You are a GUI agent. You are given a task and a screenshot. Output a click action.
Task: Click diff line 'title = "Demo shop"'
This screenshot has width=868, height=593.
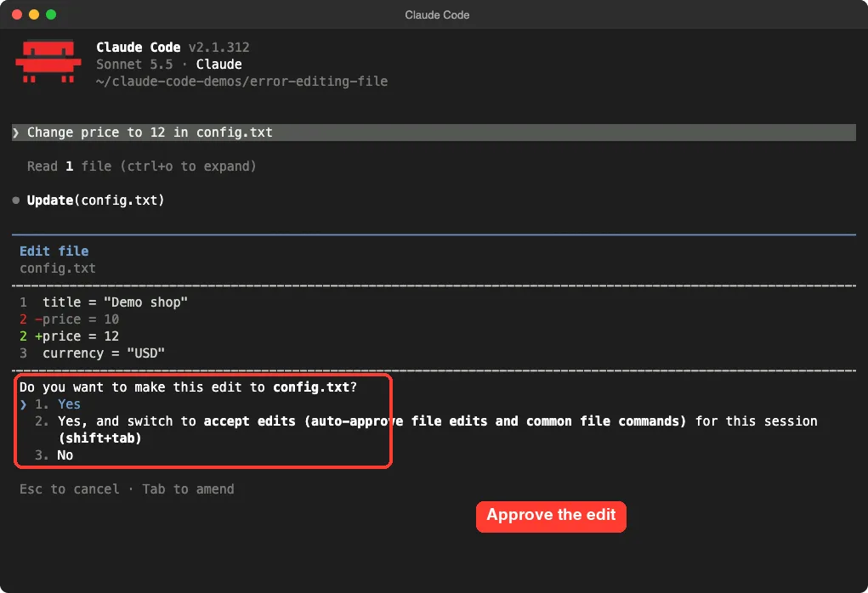(115, 302)
